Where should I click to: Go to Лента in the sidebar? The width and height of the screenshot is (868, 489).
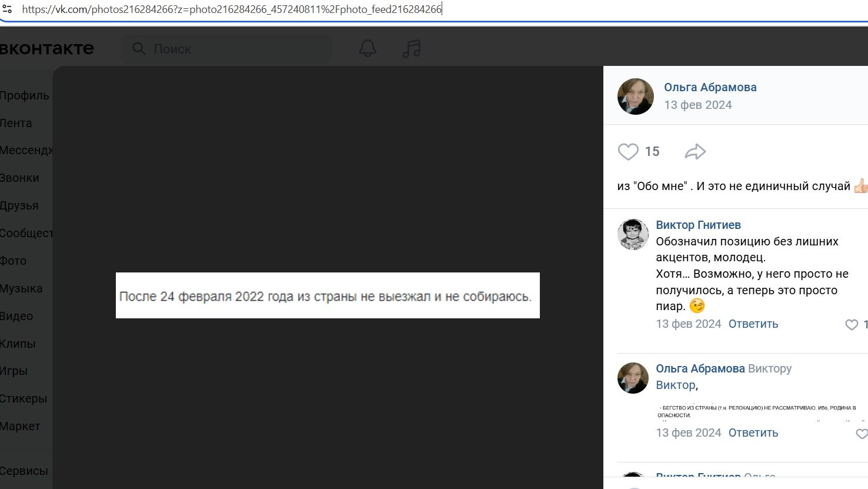pos(16,123)
